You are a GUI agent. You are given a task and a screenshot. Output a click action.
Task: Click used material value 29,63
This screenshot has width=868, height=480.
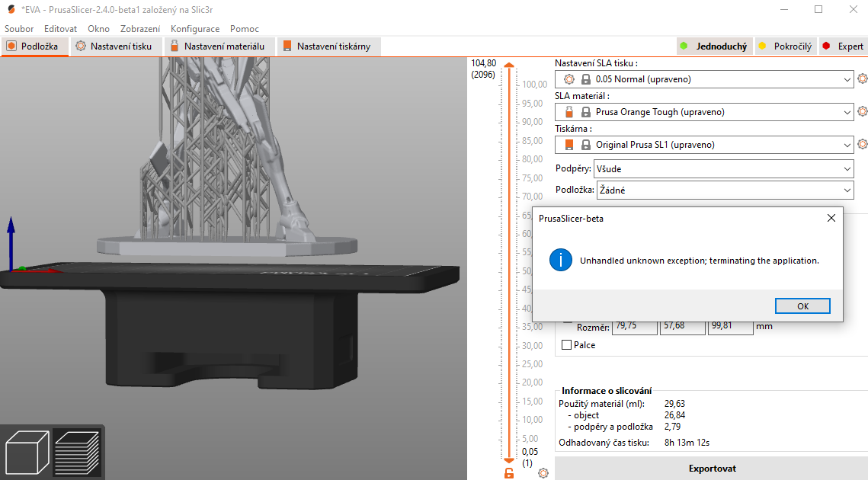[x=674, y=404]
